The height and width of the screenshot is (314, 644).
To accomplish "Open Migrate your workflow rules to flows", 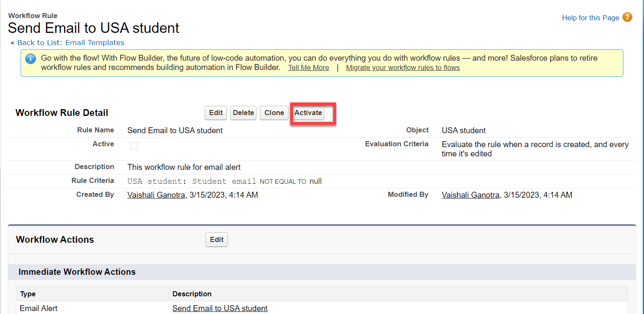I will 402,67.
